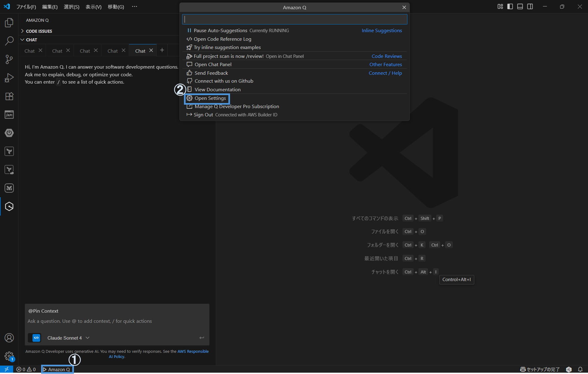Viewport: 588px width, 374px height.
Task: Toggle the primary side bar from title bar
Action: [510, 7]
